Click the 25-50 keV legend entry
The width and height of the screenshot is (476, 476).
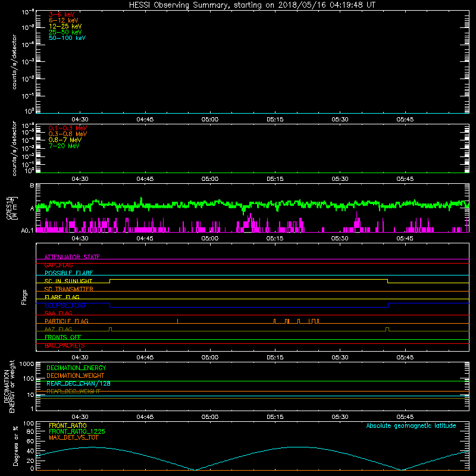(65, 32)
